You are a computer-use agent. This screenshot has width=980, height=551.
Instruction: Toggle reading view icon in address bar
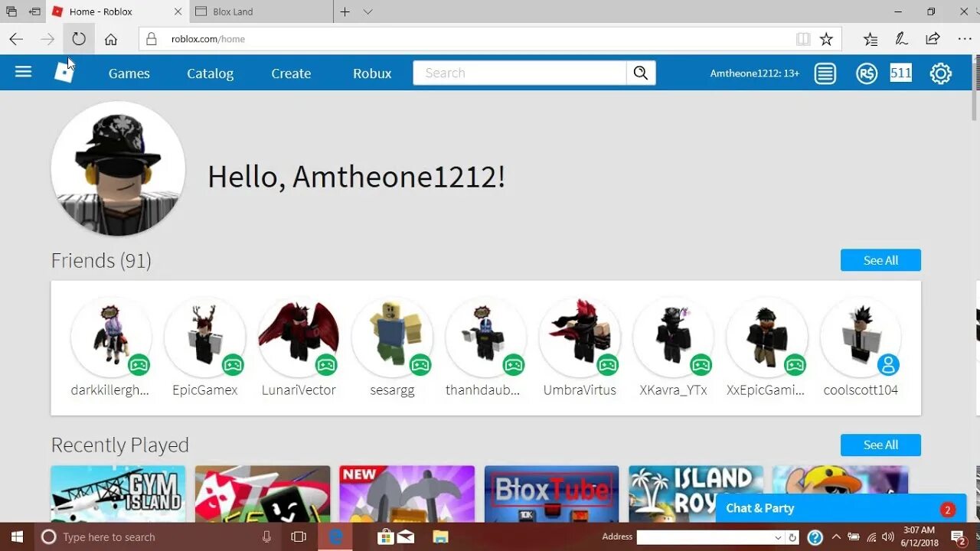[802, 39]
